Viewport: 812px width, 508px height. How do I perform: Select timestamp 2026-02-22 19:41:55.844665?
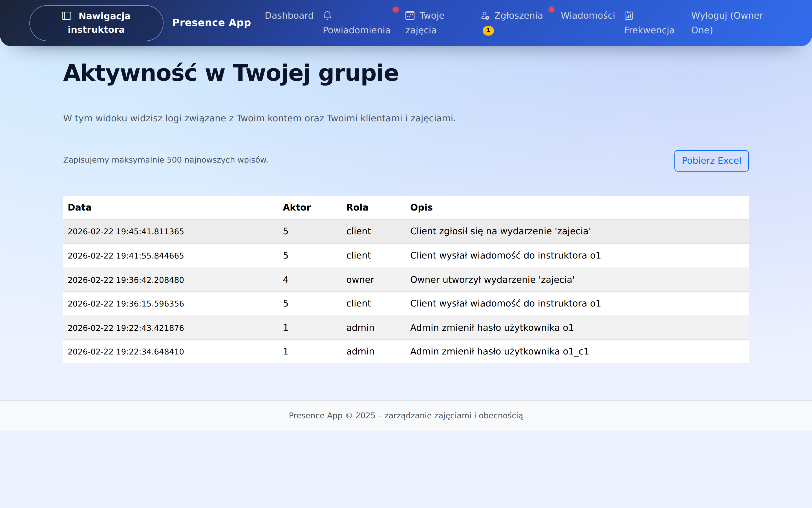[x=126, y=256]
